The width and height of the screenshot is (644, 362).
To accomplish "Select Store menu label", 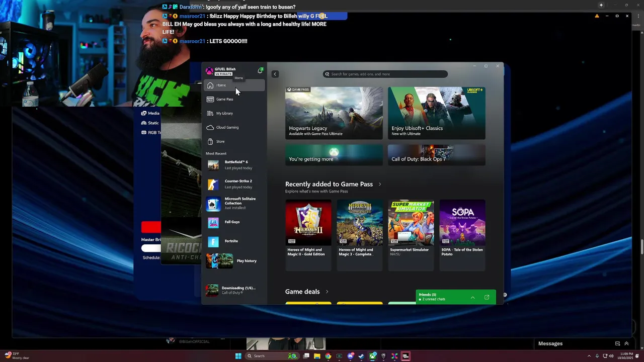I will (x=220, y=142).
